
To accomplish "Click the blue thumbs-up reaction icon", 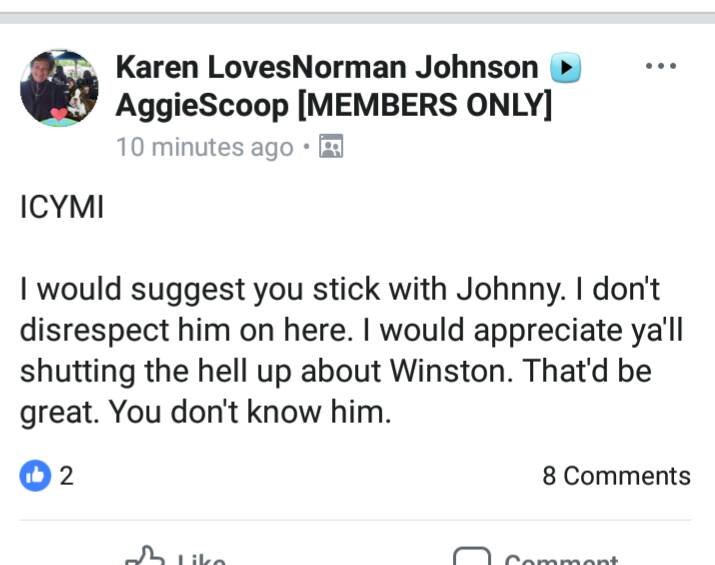I will tap(35, 476).
